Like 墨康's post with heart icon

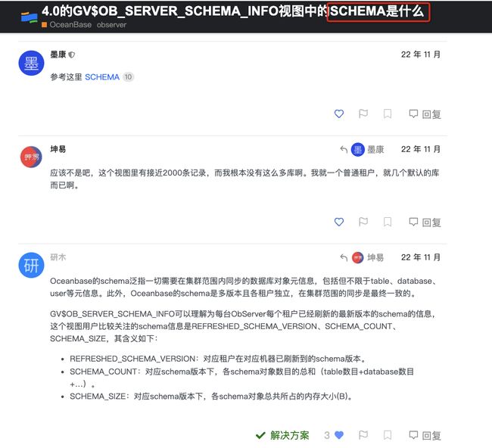(x=339, y=114)
